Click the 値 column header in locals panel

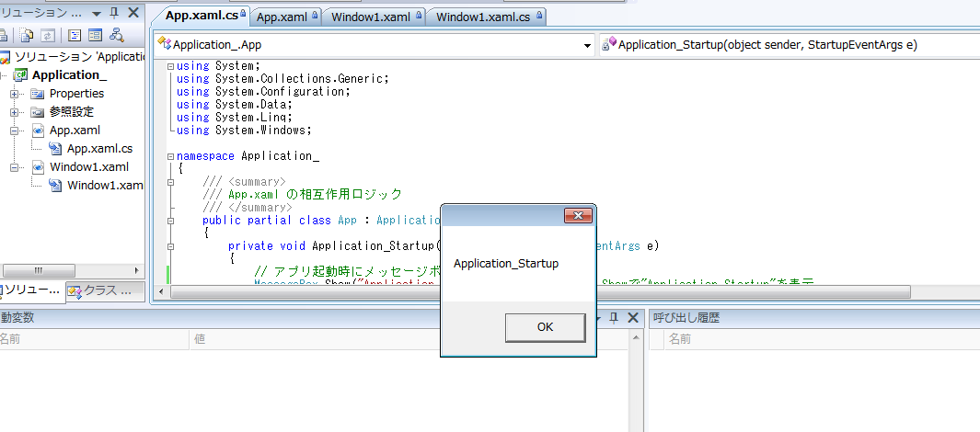click(x=409, y=339)
